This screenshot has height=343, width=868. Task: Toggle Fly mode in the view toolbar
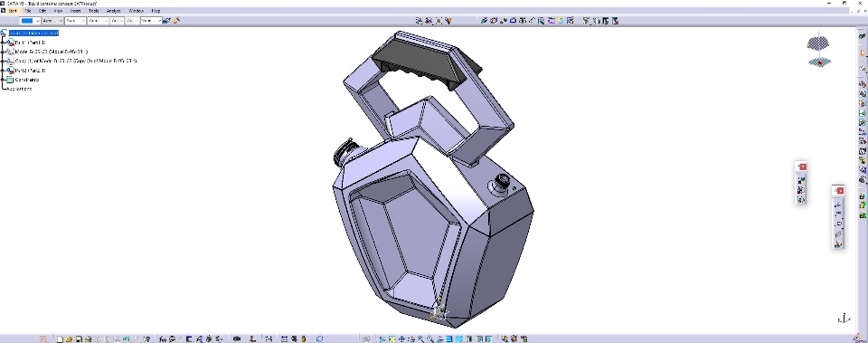coord(382,338)
